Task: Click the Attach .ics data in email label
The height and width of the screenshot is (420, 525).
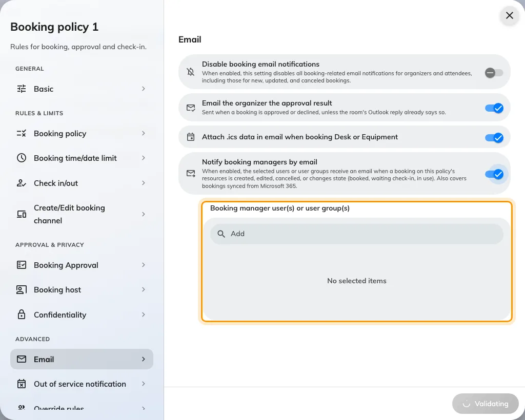Action: pos(299,137)
